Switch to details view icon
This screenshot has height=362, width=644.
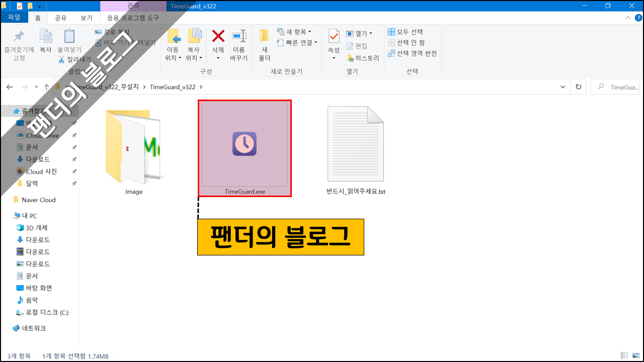624,356
